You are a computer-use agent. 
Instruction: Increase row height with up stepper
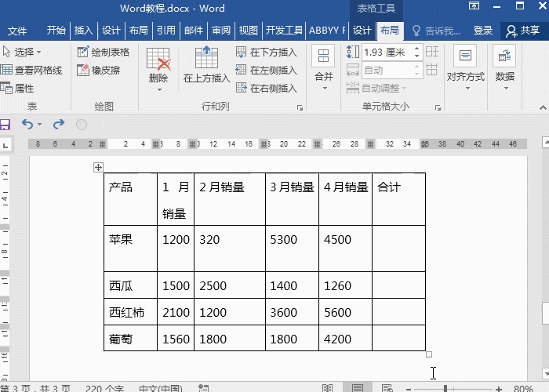(416, 49)
